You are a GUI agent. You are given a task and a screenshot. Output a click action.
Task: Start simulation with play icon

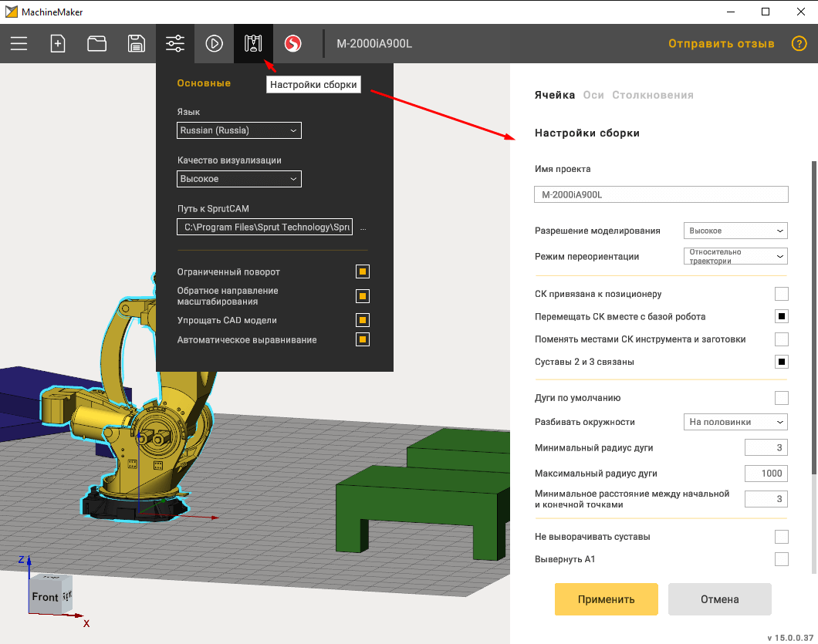click(x=214, y=43)
